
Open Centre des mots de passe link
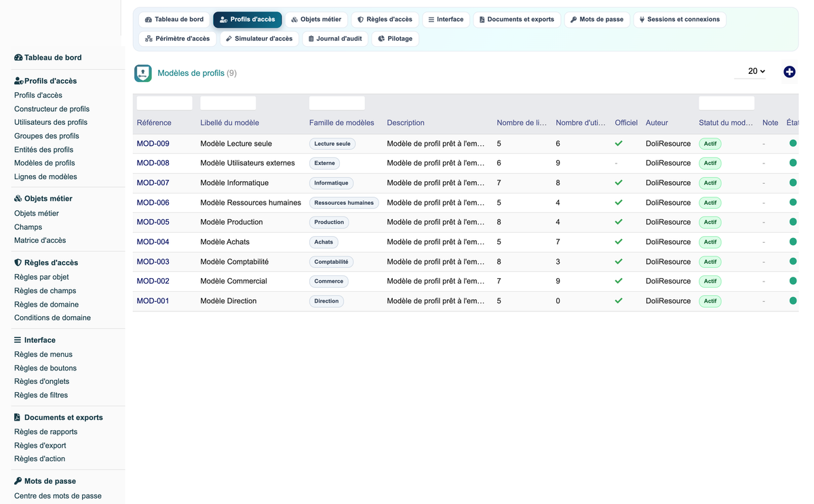coord(58,496)
